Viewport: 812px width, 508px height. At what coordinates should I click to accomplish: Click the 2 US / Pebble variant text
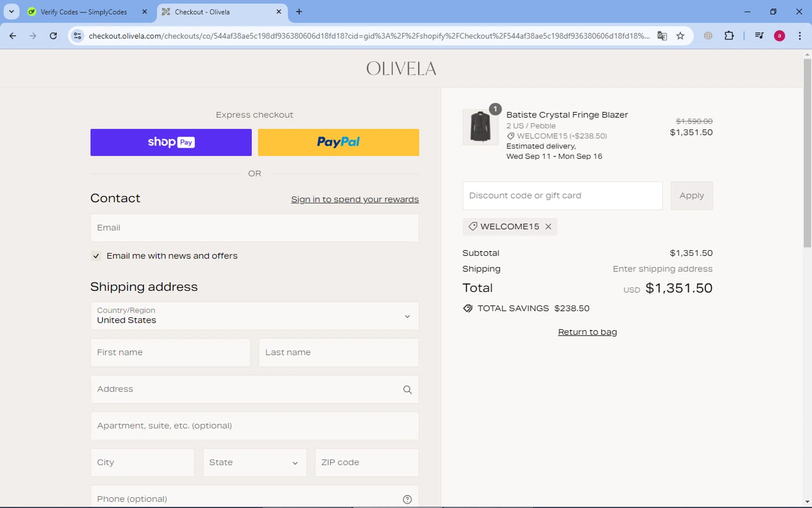(531, 126)
